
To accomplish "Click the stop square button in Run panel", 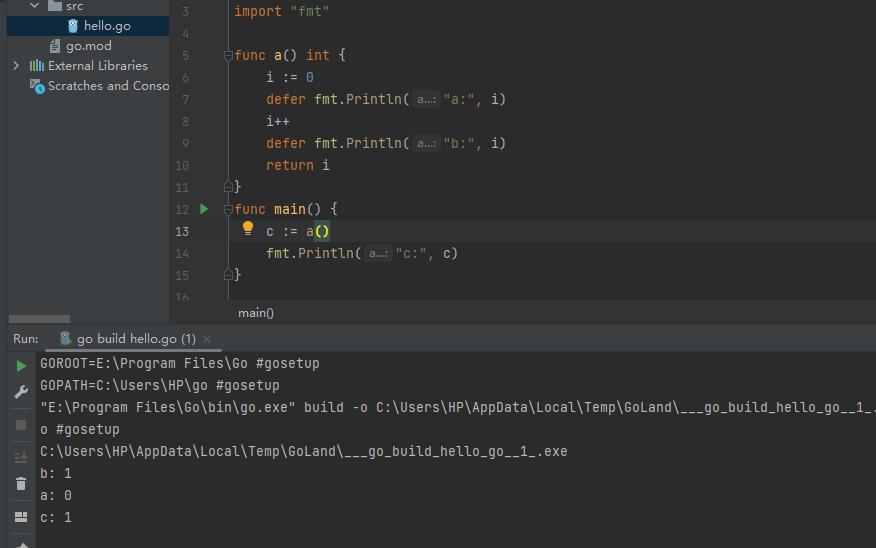I will pos(21,425).
